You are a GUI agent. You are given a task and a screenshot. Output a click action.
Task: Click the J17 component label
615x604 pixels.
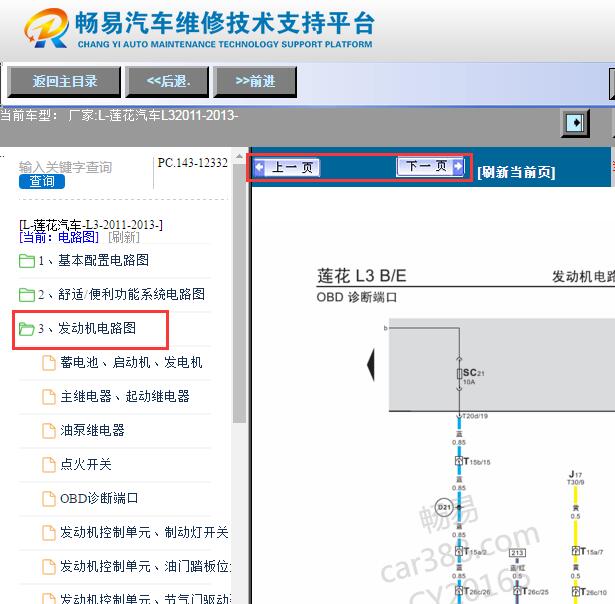click(x=575, y=474)
